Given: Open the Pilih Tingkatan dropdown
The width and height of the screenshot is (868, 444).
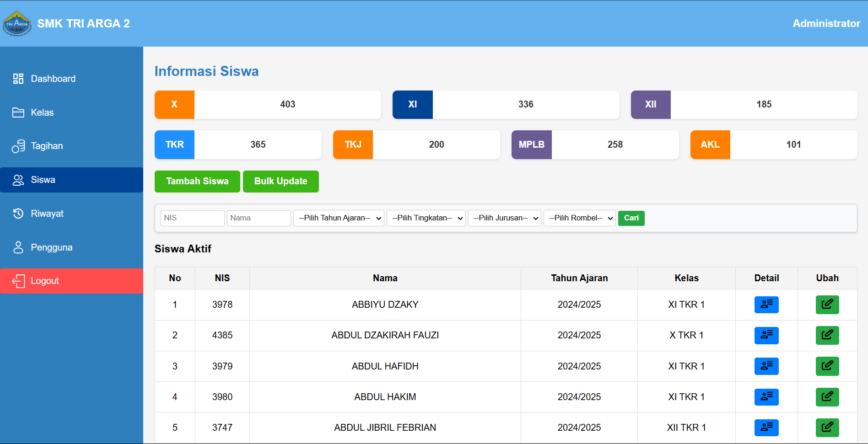Looking at the screenshot, I should (426, 218).
